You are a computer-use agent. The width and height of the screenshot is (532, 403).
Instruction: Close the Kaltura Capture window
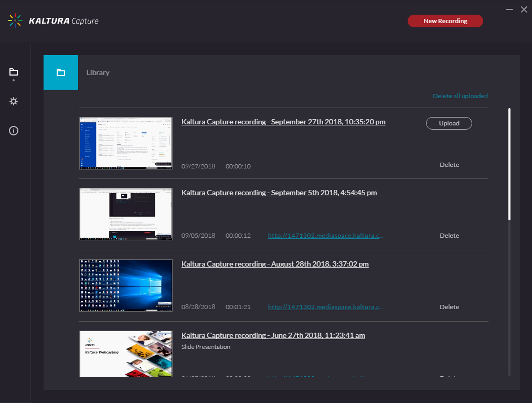click(524, 9)
